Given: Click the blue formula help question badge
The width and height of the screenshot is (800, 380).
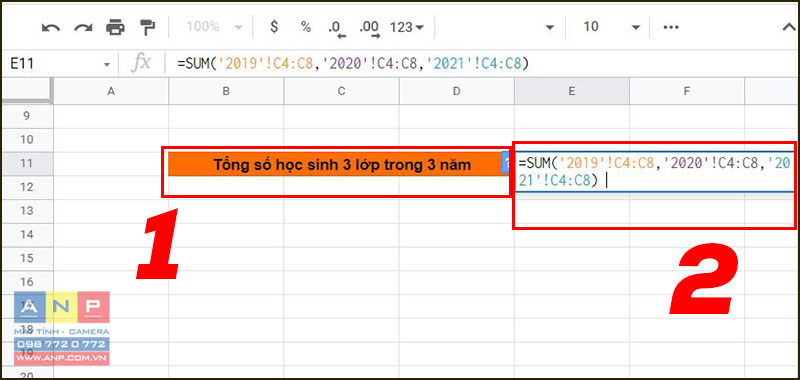Looking at the screenshot, I should coord(506,164).
